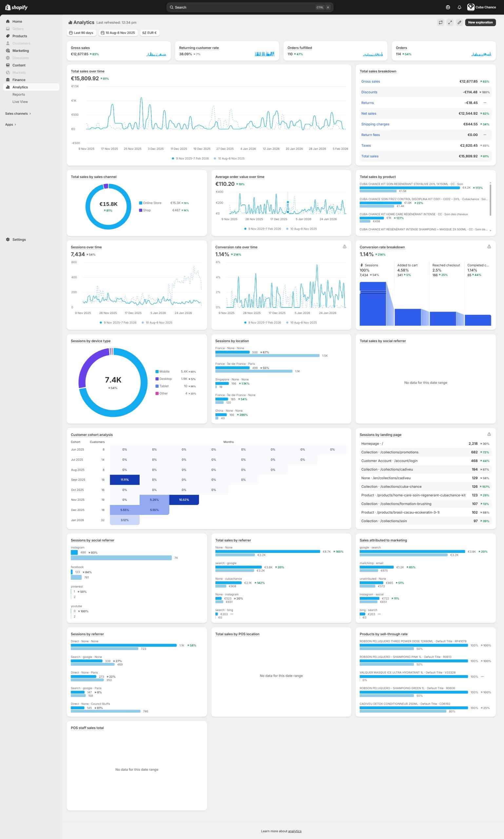Click the pencil icon to edit the dashboard
The height and width of the screenshot is (839, 504).
(459, 22)
